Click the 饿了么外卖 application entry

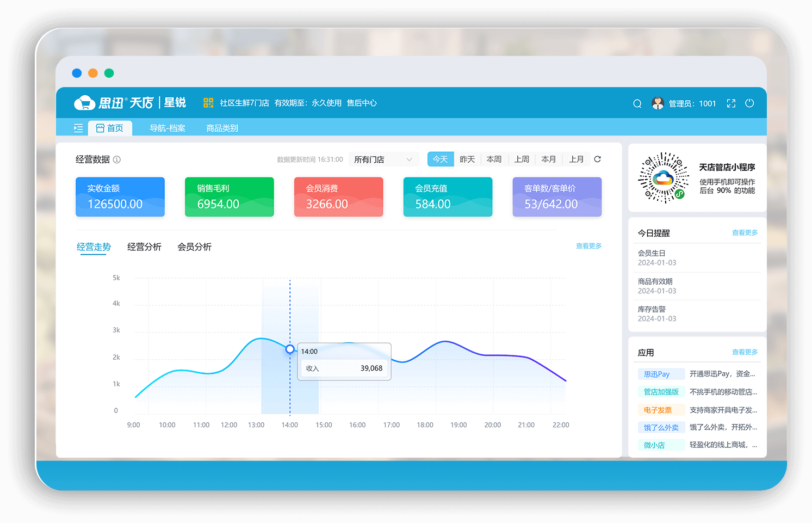661,427
